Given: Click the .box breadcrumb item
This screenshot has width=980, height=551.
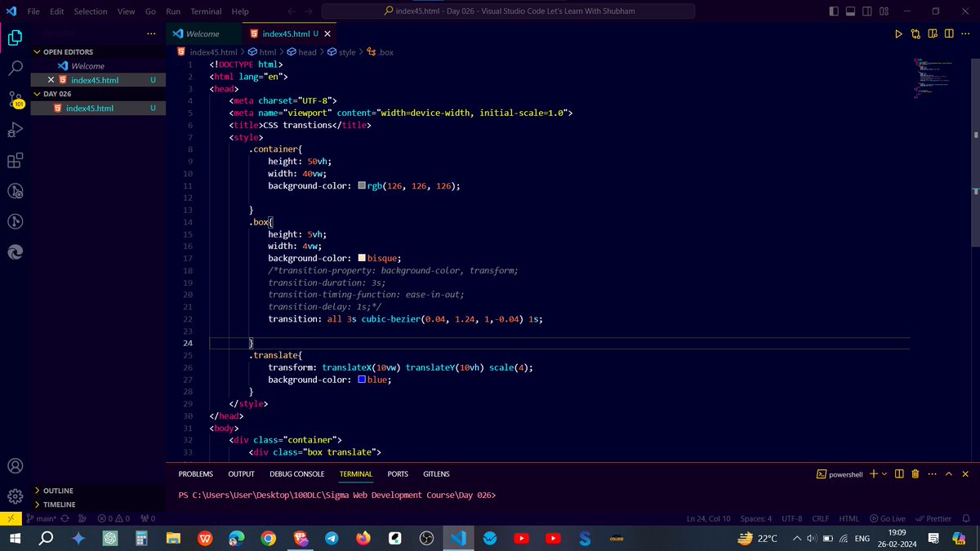Looking at the screenshot, I should coord(380,51).
